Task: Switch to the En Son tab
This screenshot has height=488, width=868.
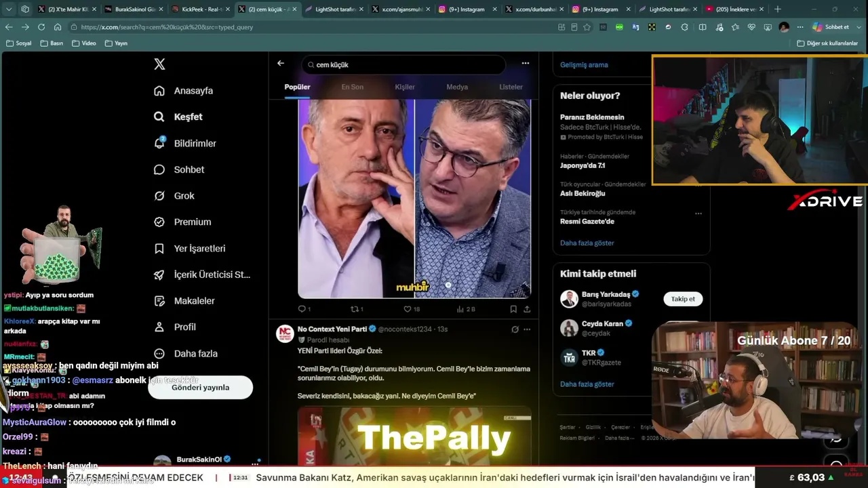Action: point(352,87)
